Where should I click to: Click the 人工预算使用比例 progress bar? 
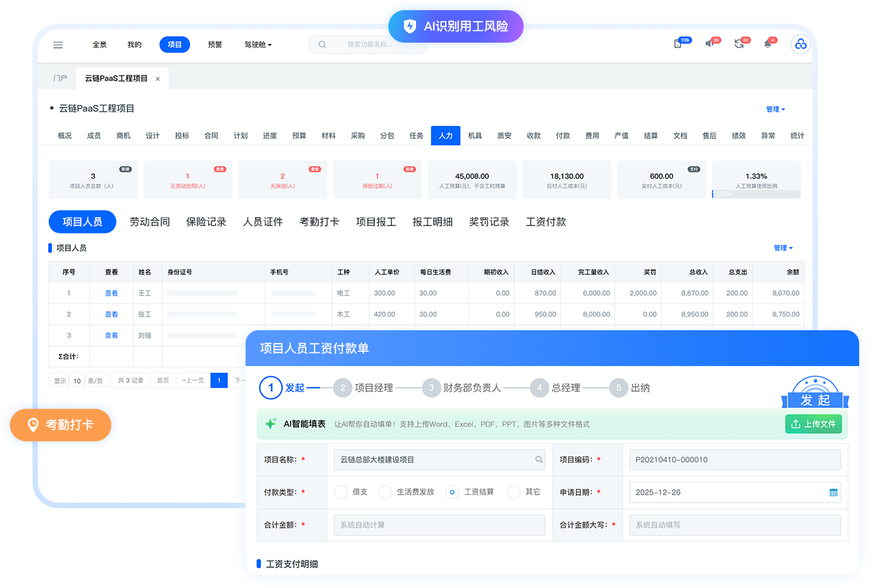[x=756, y=194]
